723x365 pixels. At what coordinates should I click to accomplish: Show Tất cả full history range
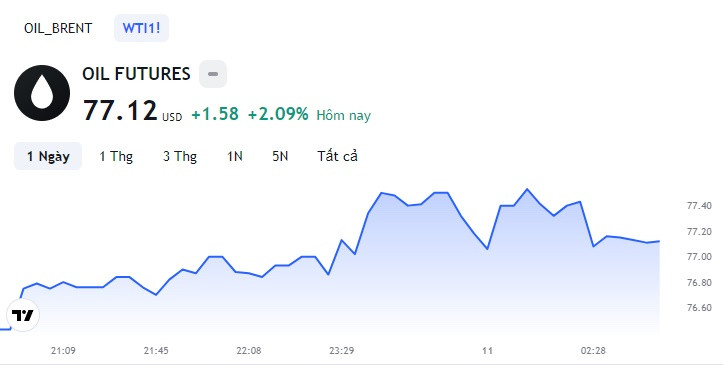pyautogui.click(x=337, y=156)
